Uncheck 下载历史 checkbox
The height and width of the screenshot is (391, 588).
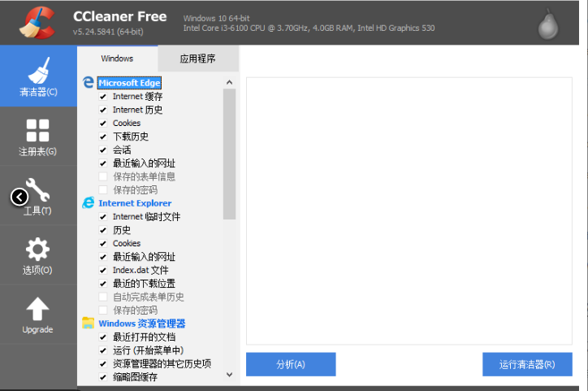103,137
